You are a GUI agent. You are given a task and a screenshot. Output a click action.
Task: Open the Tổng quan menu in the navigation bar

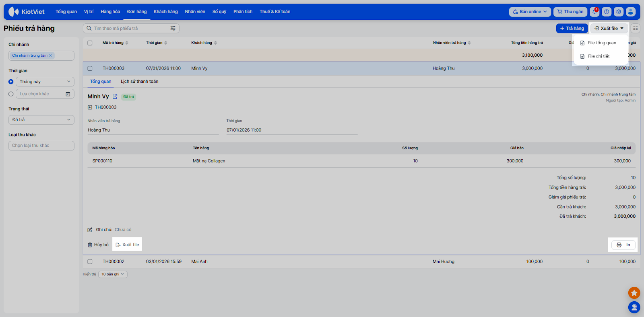click(66, 12)
